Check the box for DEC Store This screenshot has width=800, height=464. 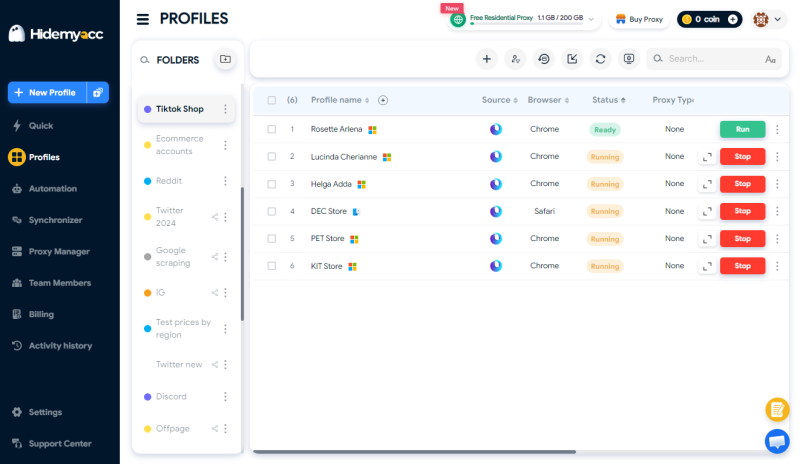[271, 211]
